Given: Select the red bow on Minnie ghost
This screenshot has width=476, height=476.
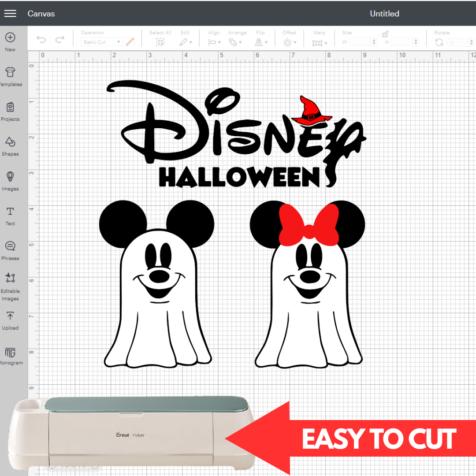Looking at the screenshot, I should pyautogui.click(x=309, y=225).
